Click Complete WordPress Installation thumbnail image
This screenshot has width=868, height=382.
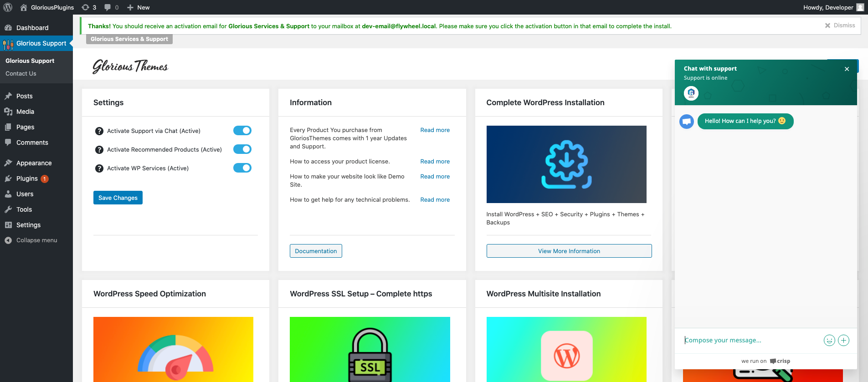(566, 164)
